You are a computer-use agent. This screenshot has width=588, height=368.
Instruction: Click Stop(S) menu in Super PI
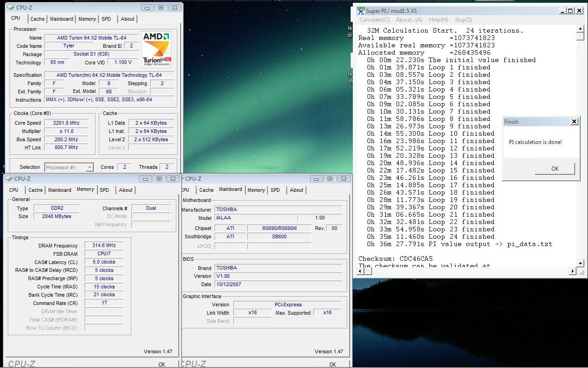point(463,20)
